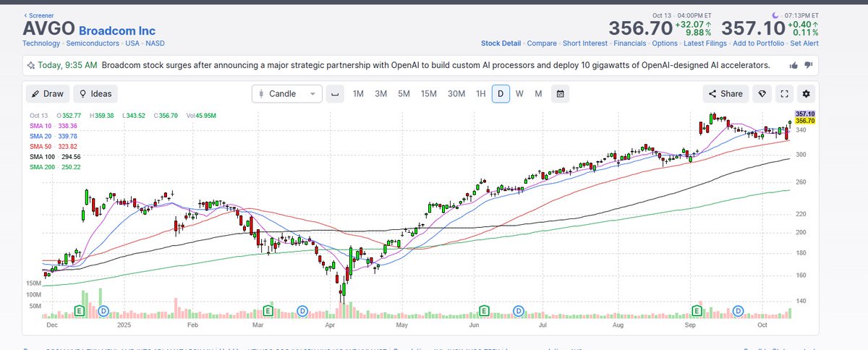Click the June earnings E marker
Viewport: 868px width, 350px height.
[x=483, y=311]
